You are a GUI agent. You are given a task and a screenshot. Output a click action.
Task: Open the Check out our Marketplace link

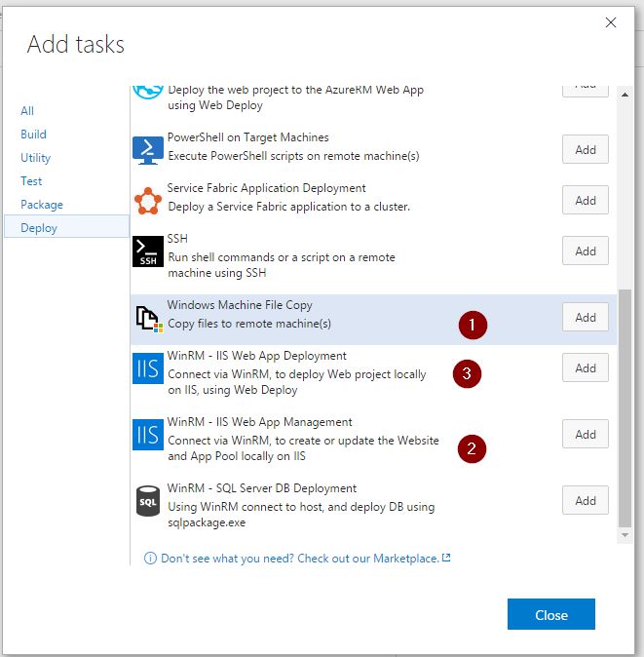(x=368, y=559)
